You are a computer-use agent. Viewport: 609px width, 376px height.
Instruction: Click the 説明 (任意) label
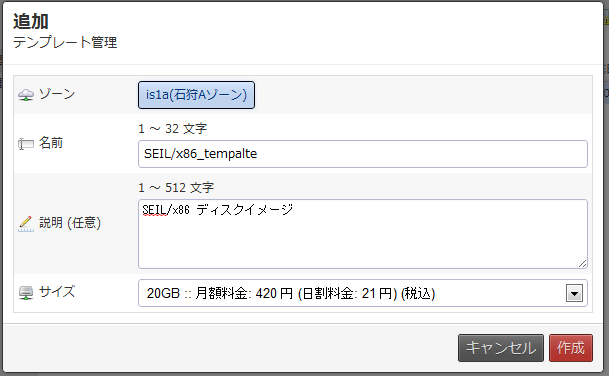[70, 223]
